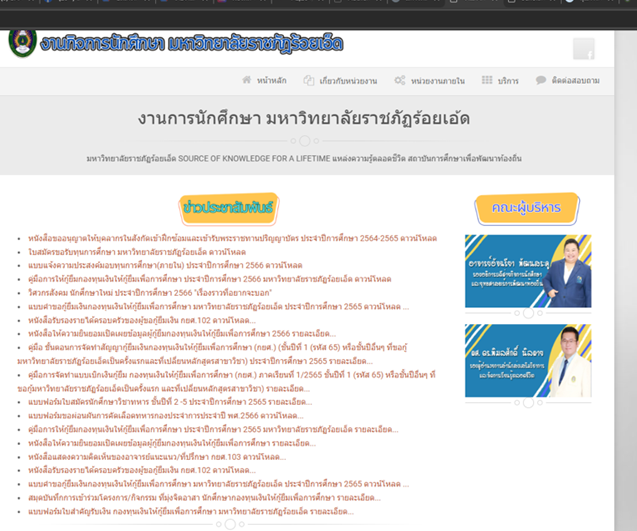The image size is (637, 531).
Task: Click the grid icon beside บริการ
Action: (487, 80)
